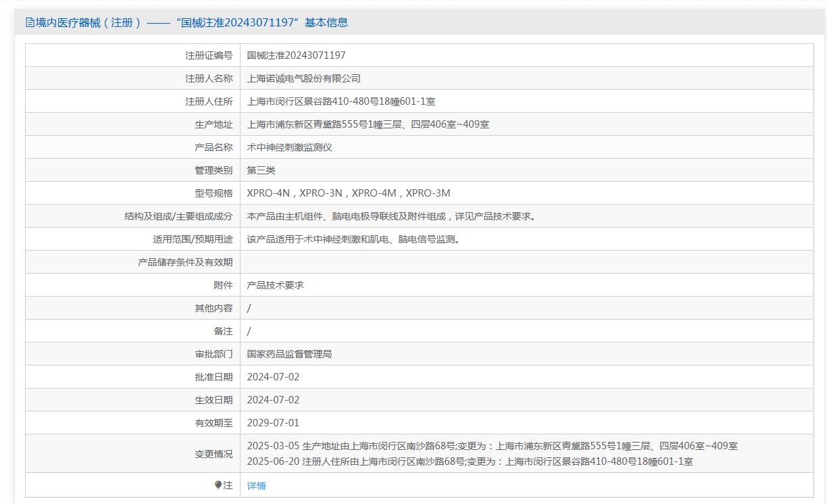Click the 2025-03-05 production address change entry

(492, 446)
